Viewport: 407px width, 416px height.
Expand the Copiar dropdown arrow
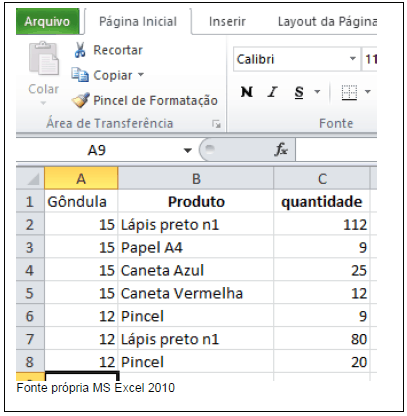point(141,74)
